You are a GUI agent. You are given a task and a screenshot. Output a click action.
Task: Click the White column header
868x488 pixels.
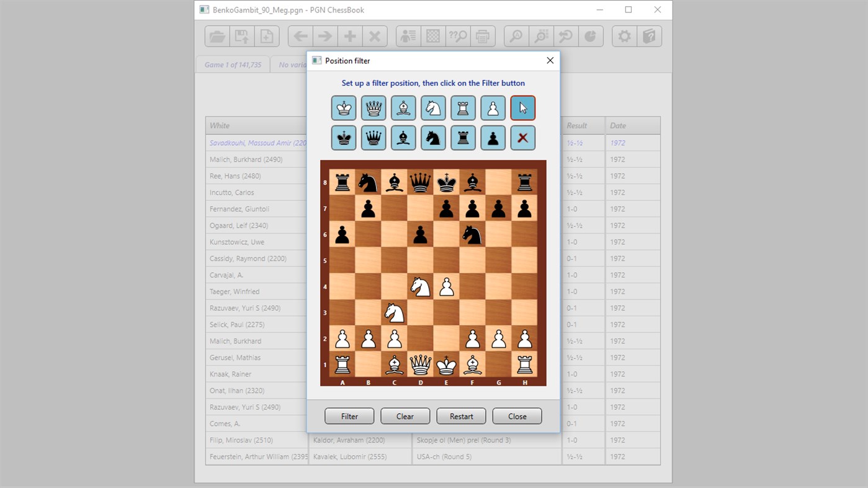219,125
